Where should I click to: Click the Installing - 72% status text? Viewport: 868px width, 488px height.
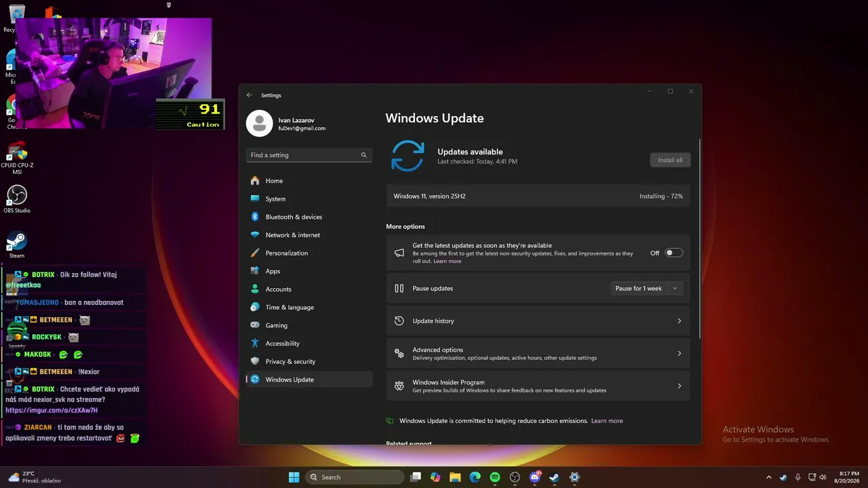[661, 197]
